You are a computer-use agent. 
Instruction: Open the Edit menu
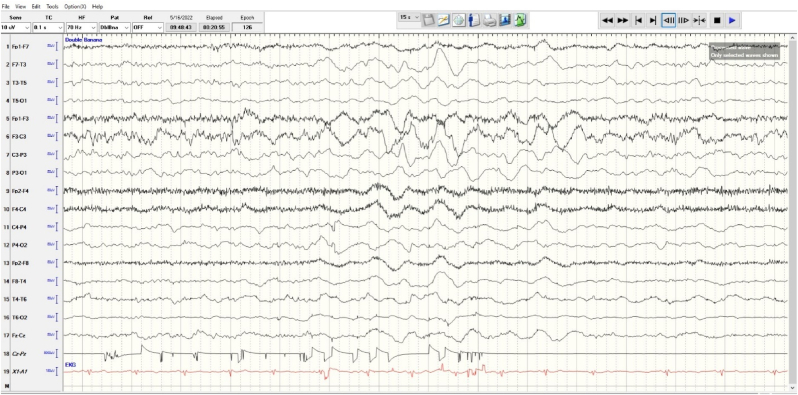[36, 7]
